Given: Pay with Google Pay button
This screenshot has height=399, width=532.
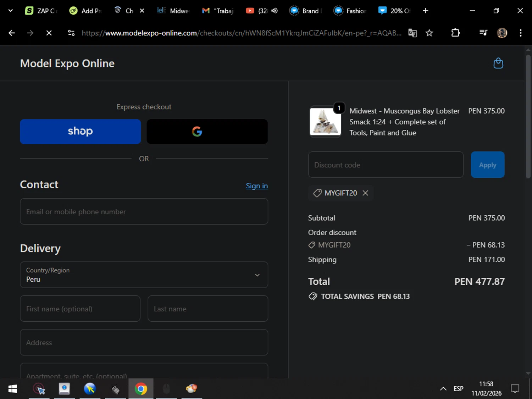Looking at the screenshot, I should click(x=207, y=132).
